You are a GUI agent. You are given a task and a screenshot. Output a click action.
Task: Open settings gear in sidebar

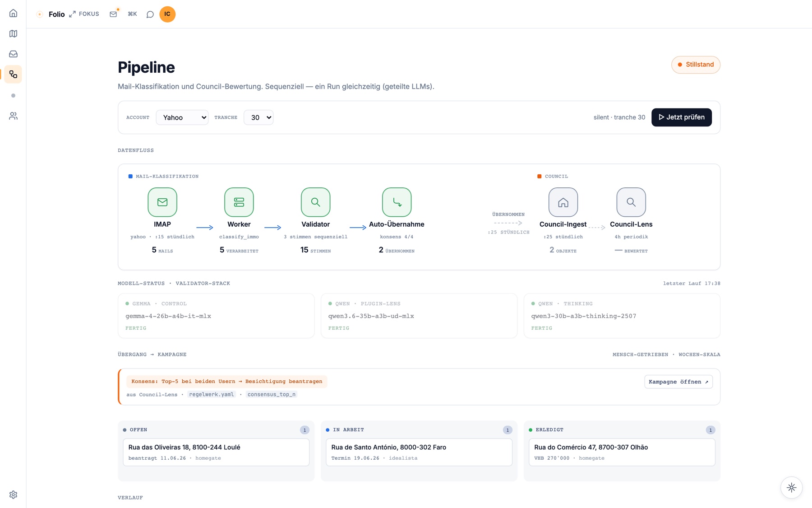(x=13, y=494)
